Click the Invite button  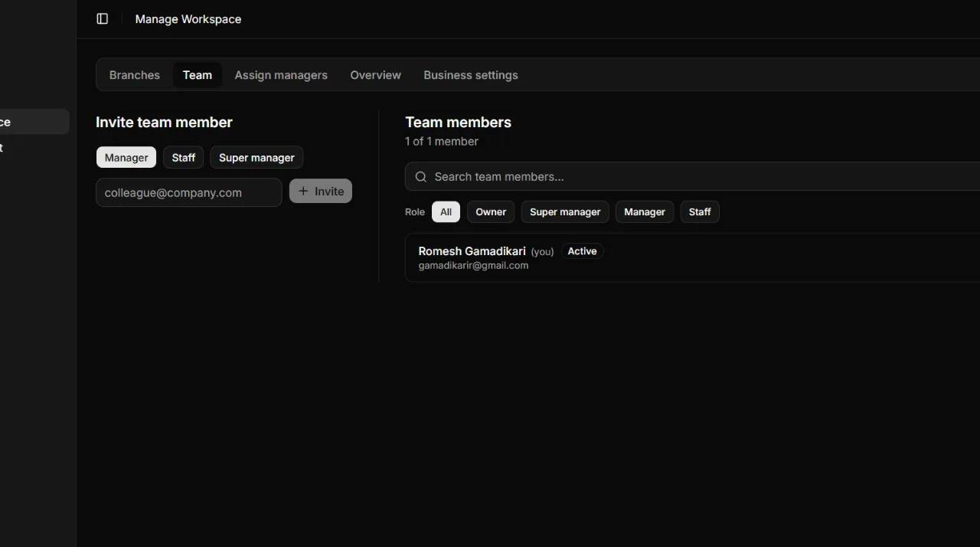321,192
